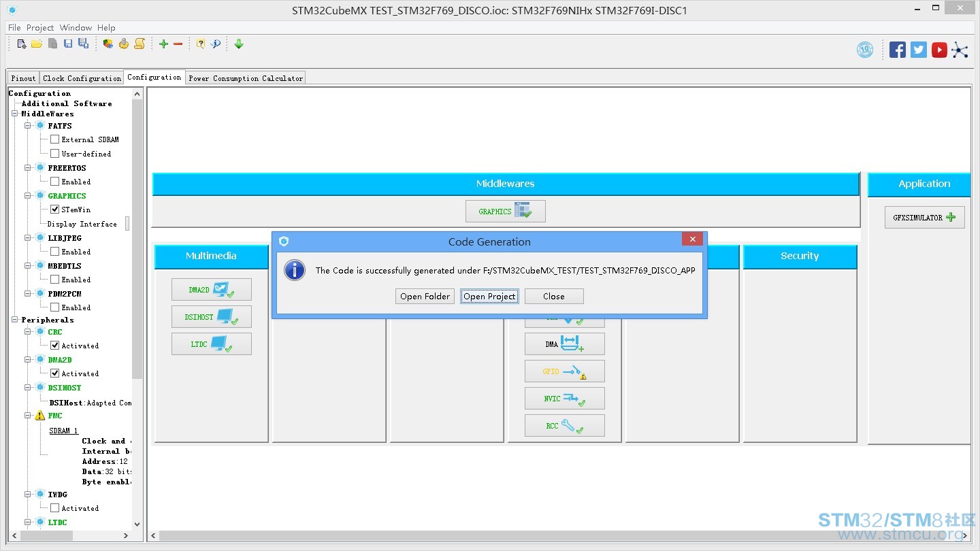Select SDRAM 1 entry under FMC
Screen dimensions: 980x551
(63, 431)
